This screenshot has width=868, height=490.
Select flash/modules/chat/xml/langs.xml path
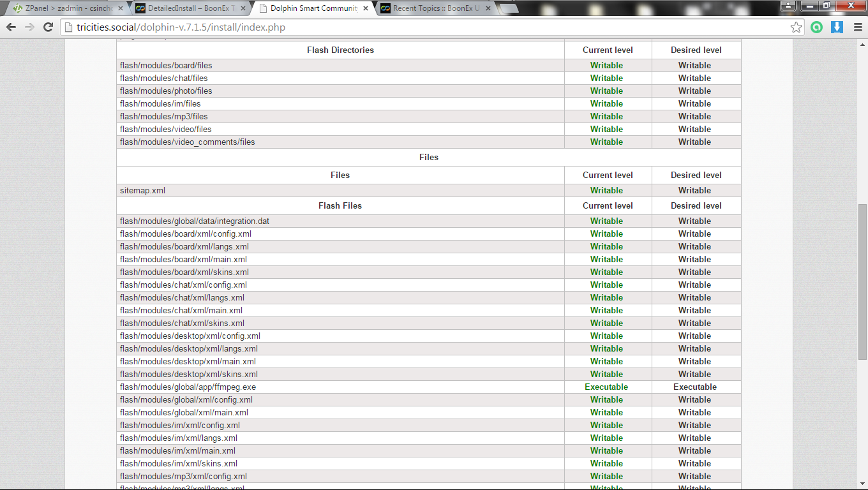click(182, 297)
